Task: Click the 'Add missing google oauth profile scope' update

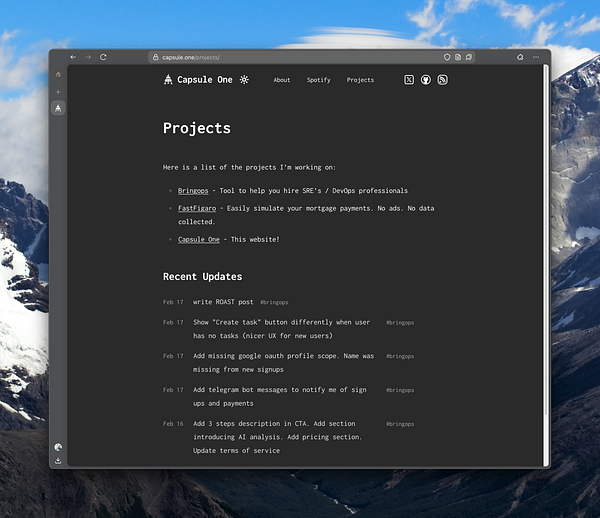Action: [x=284, y=363]
